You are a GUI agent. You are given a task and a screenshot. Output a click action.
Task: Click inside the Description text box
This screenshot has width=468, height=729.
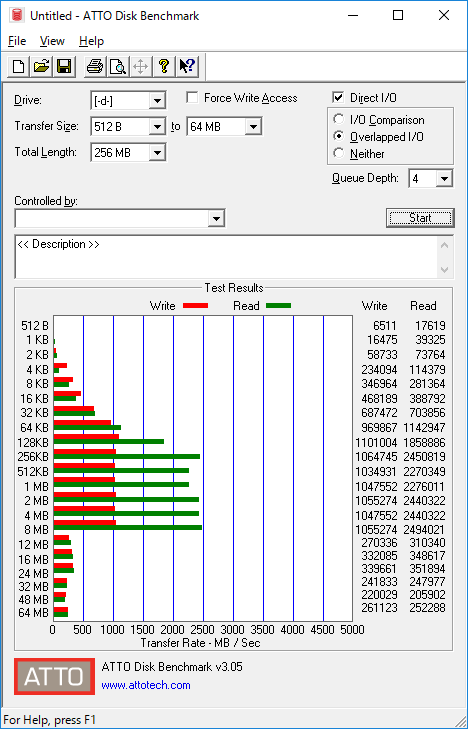[x=227, y=257]
